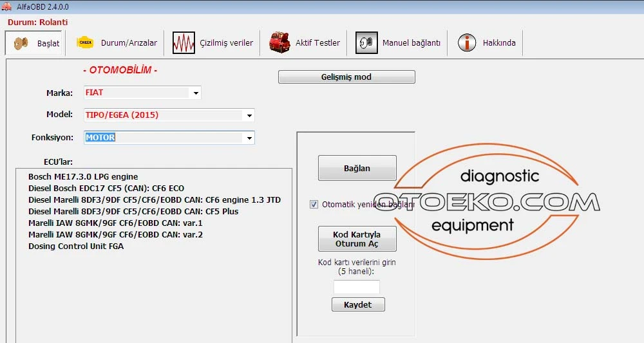
Task: Click the Manuel bağlantı connector icon
Action: tap(366, 42)
